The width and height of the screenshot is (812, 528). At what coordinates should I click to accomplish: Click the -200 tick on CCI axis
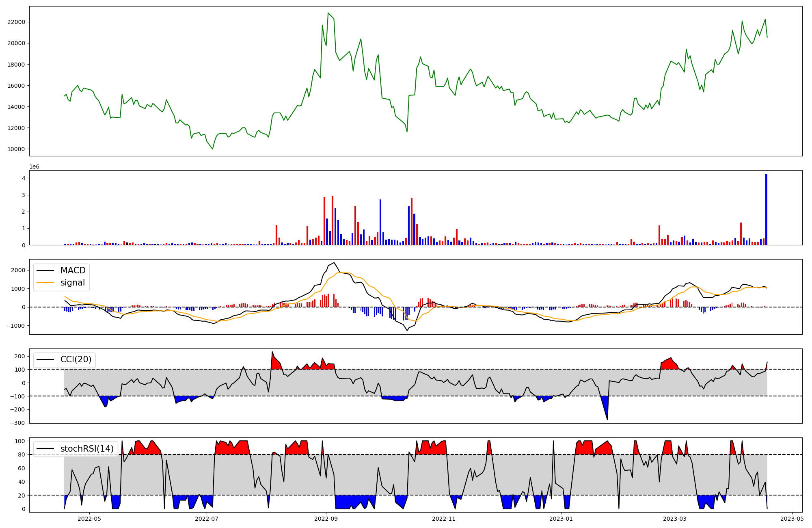(x=18, y=409)
